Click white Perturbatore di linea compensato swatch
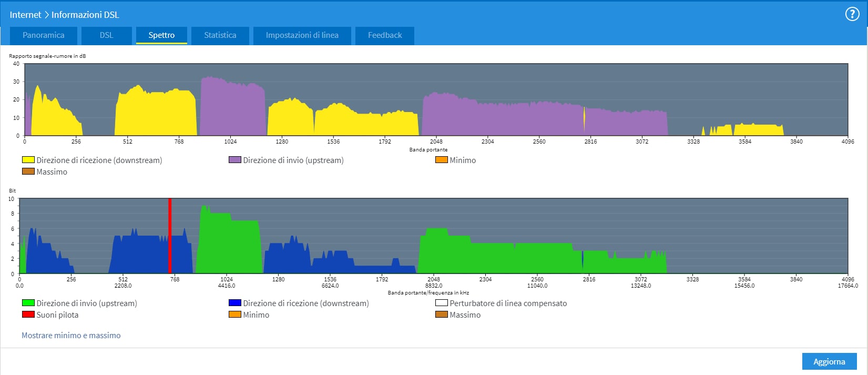The width and height of the screenshot is (868, 375). pyautogui.click(x=441, y=303)
